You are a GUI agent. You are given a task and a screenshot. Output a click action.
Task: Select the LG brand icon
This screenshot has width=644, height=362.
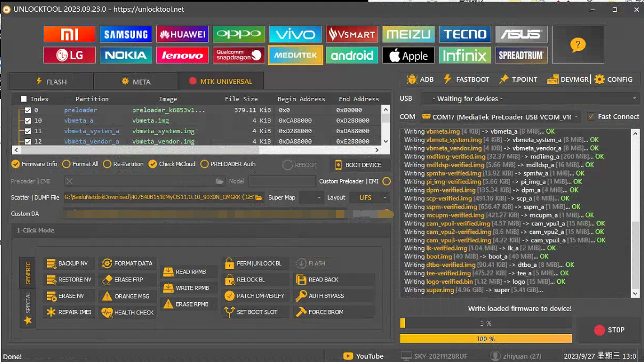69,55
